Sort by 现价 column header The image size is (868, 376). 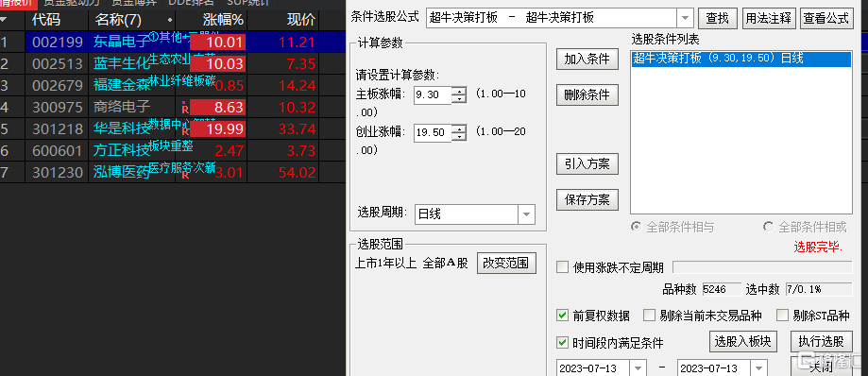coord(301,21)
